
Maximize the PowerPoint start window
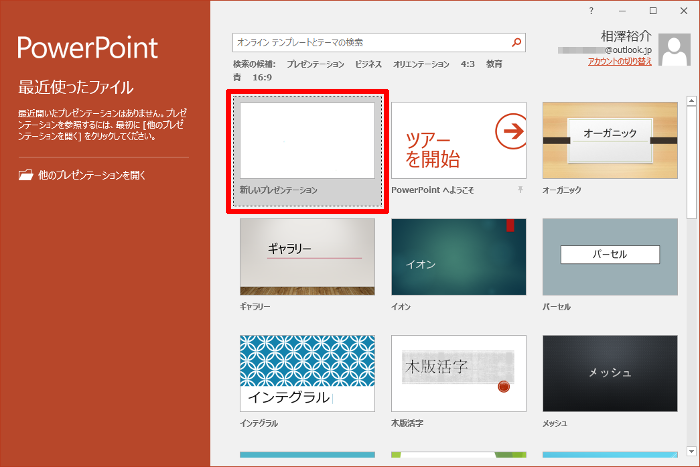(653, 11)
